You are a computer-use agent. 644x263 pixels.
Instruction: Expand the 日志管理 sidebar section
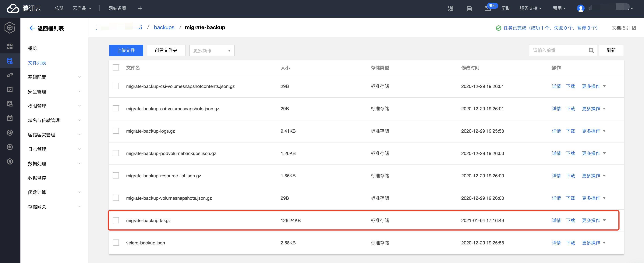(x=54, y=149)
